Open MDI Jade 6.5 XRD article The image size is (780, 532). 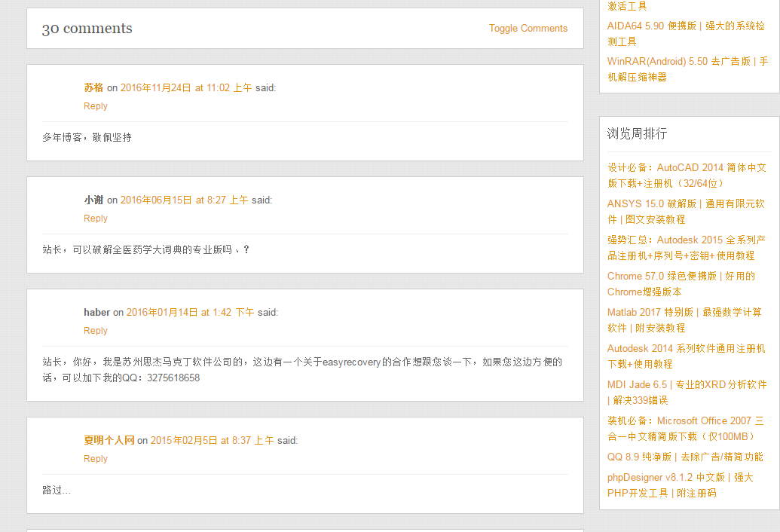tap(687, 393)
